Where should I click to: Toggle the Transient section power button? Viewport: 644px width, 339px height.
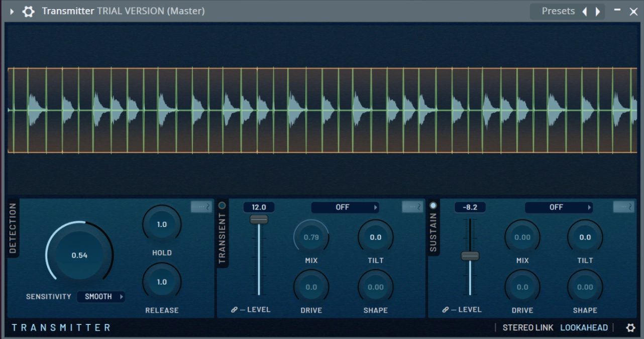click(x=222, y=205)
